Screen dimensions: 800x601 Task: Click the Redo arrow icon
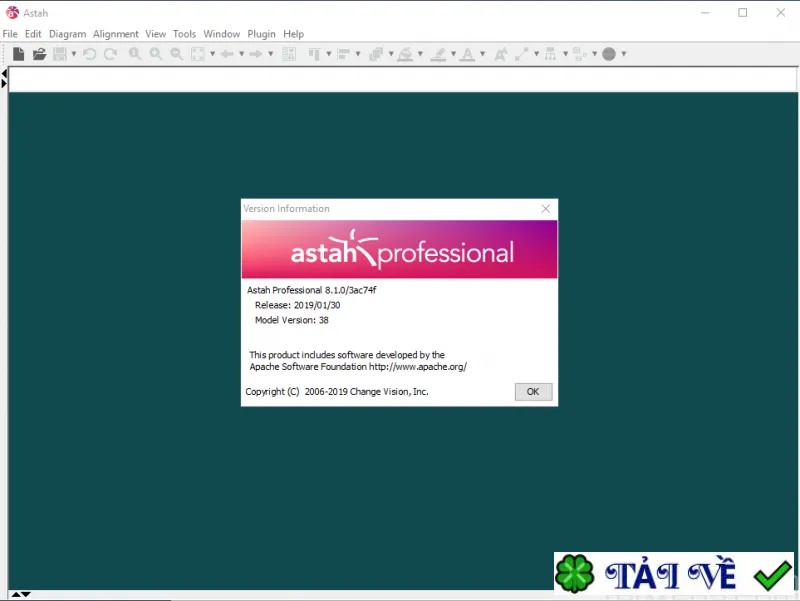pos(110,54)
